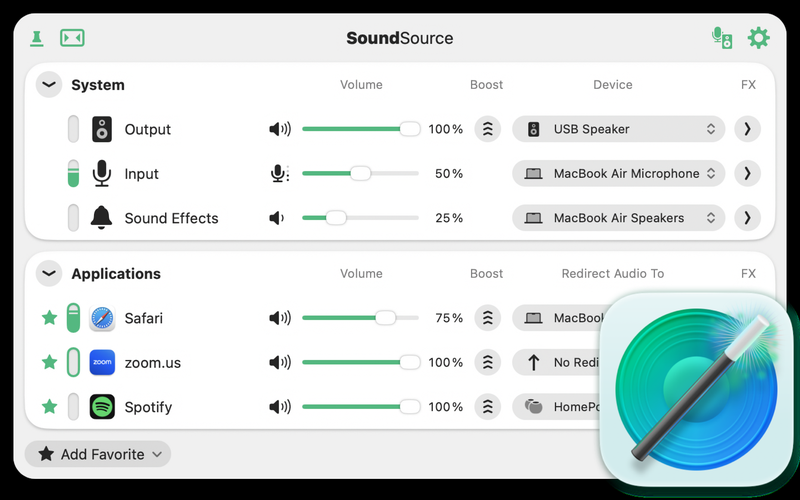Viewport: 800px width, 500px height.
Task: Adjust the Input volume slider
Action: click(361, 173)
